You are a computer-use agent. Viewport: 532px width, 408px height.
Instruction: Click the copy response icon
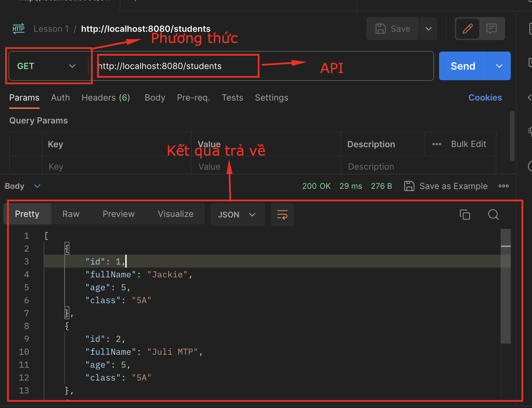[x=465, y=215]
